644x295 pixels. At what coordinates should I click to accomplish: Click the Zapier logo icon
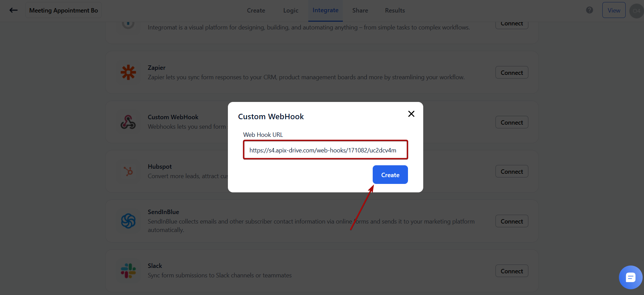(128, 72)
